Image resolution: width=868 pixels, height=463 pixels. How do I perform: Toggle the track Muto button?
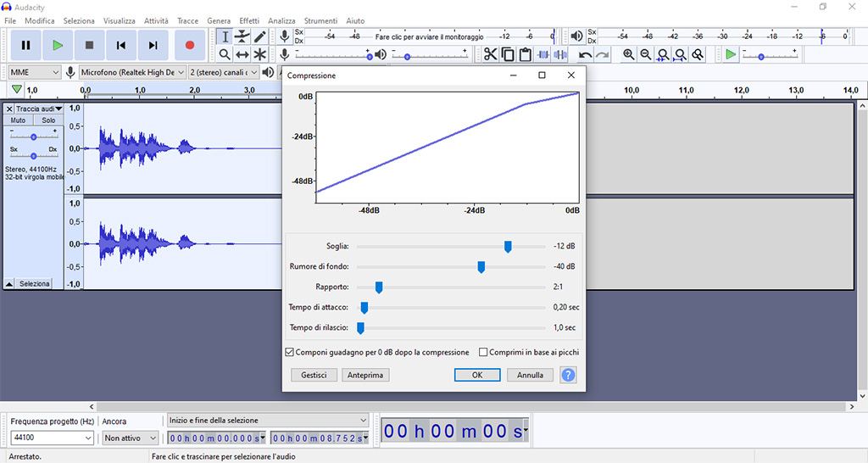(x=19, y=120)
